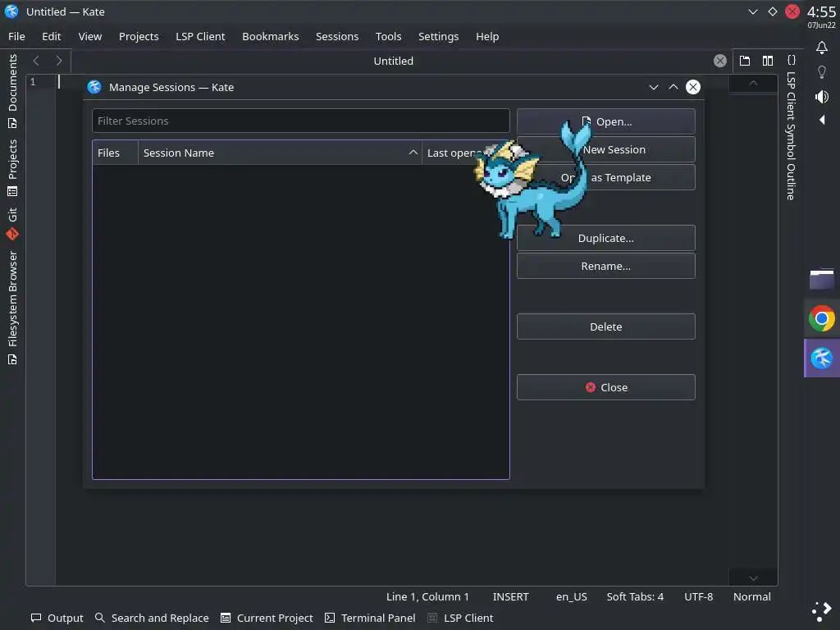Open the Projects side panel
Screen dimensions: 840x630
tap(12, 168)
